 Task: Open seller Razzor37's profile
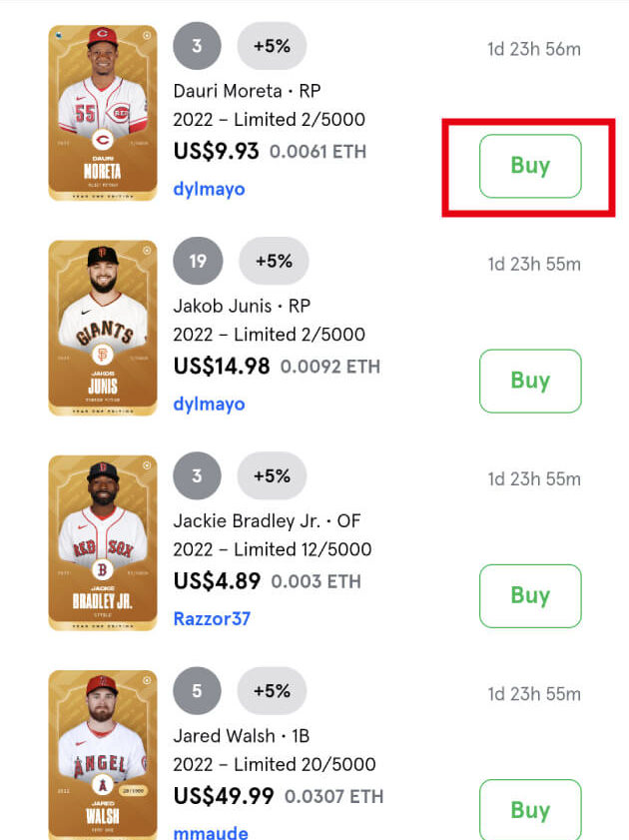(x=212, y=618)
